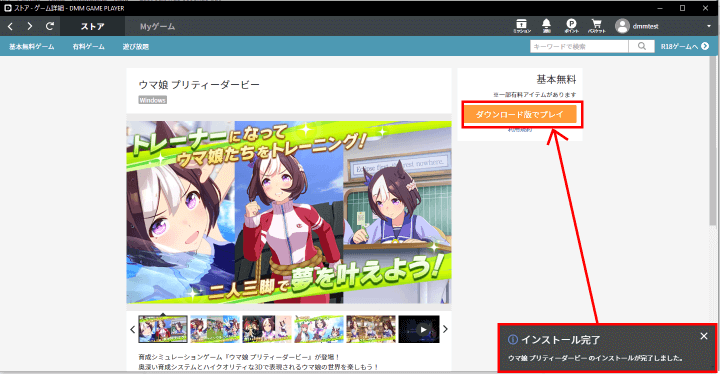Show next thumbnails with the right chevron
The height and width of the screenshot is (374, 720).
[x=445, y=329]
